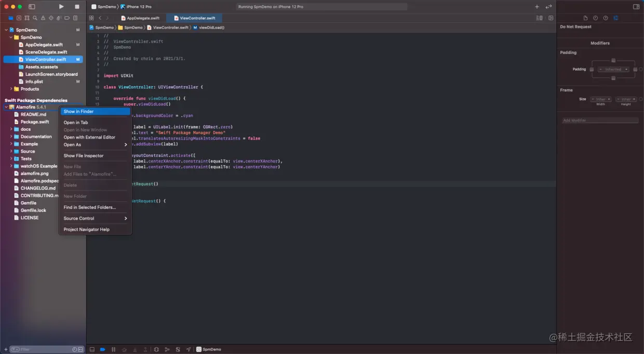Expand the Tests folder

pyautogui.click(x=11, y=159)
